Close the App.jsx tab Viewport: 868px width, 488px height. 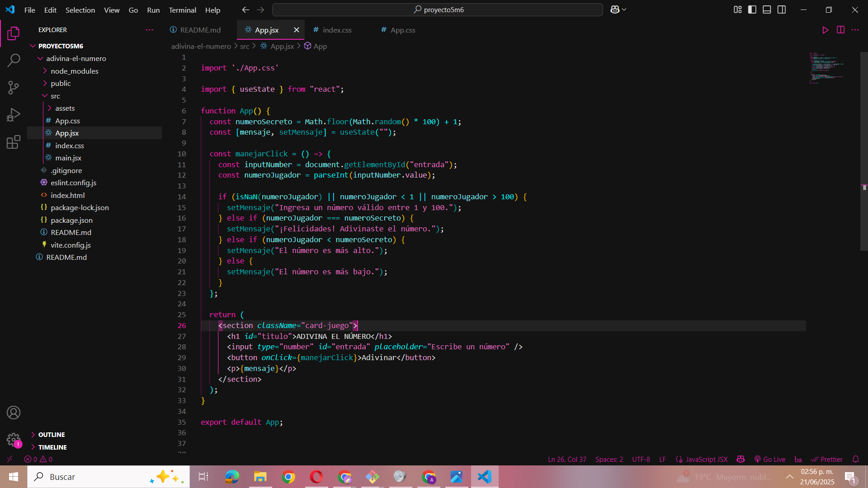click(297, 30)
